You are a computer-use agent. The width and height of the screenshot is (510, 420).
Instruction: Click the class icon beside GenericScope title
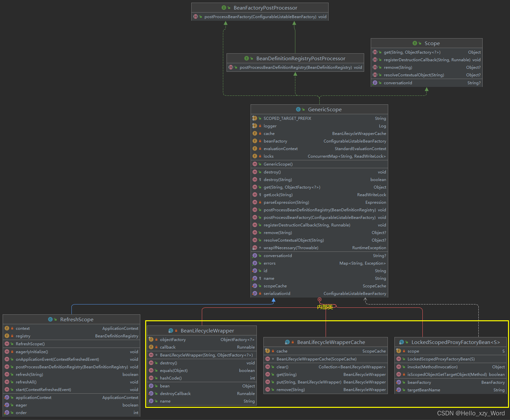[298, 109]
